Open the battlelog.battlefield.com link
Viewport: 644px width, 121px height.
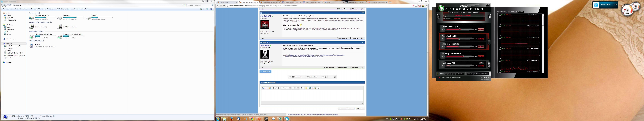(x=305, y=57)
